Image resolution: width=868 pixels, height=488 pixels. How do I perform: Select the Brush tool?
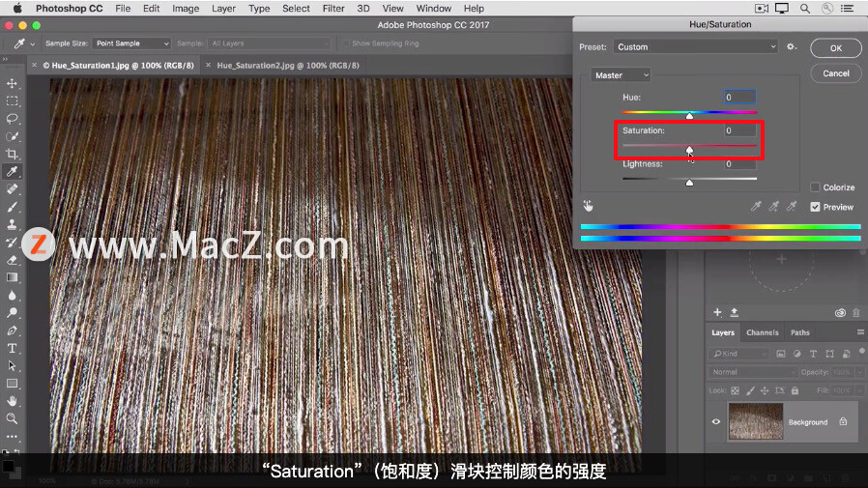pos(12,207)
